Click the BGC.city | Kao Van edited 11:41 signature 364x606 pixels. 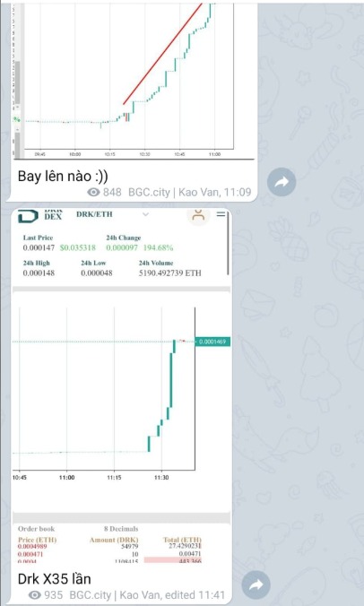(x=147, y=595)
